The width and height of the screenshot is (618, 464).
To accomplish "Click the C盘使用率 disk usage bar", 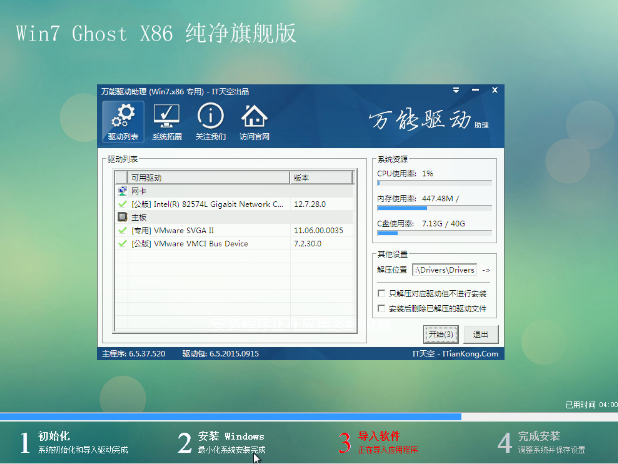I will [x=434, y=233].
